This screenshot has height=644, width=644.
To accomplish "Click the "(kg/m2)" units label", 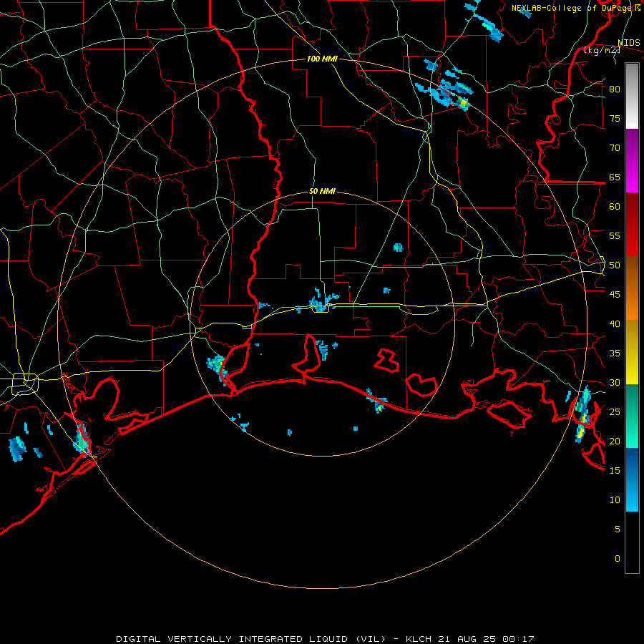I will click(x=602, y=50).
